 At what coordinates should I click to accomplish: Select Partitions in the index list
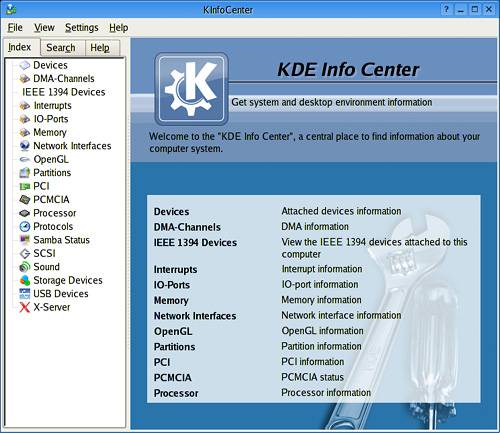52,173
